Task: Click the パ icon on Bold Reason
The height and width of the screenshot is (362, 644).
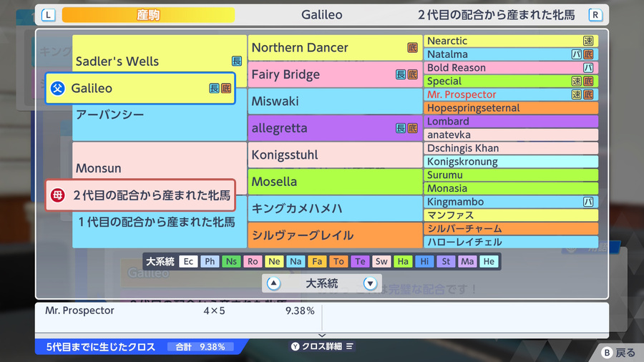Action: pyautogui.click(x=588, y=68)
